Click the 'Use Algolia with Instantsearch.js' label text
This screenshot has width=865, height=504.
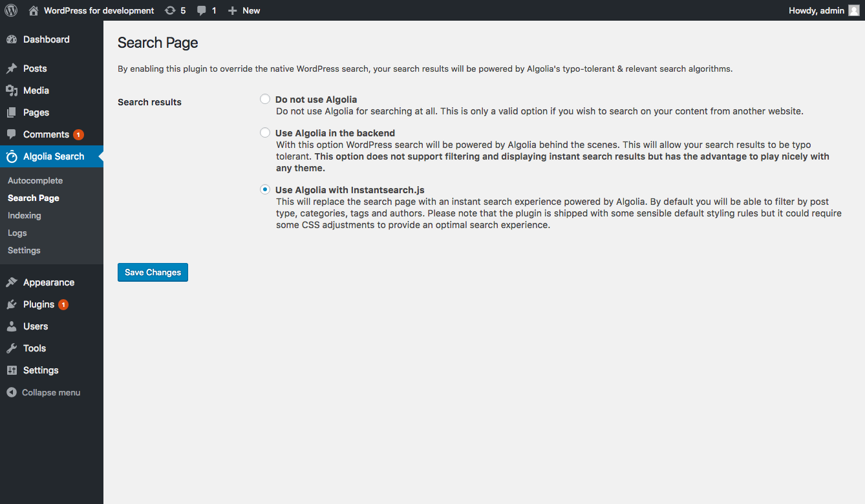coord(350,190)
